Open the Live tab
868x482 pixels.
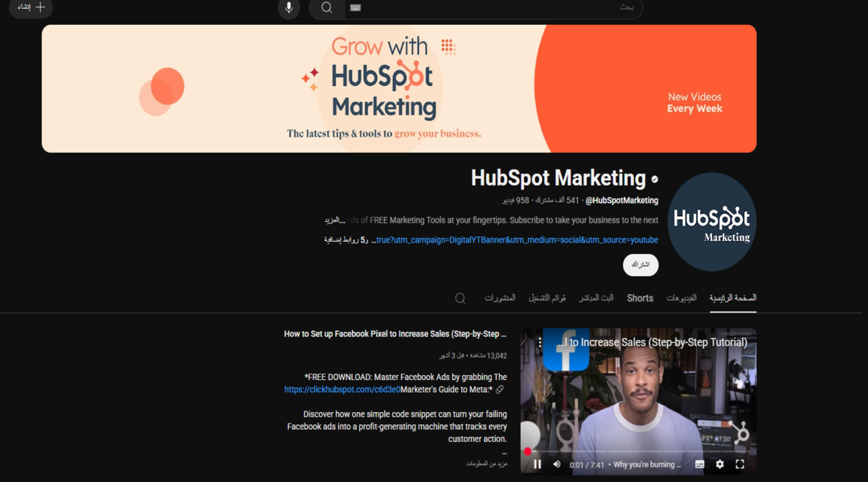point(596,298)
